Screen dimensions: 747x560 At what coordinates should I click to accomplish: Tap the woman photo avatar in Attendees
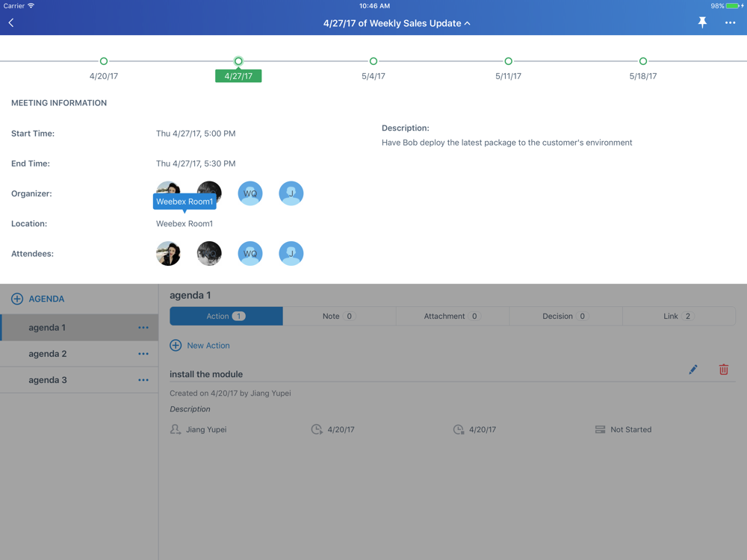tap(168, 253)
